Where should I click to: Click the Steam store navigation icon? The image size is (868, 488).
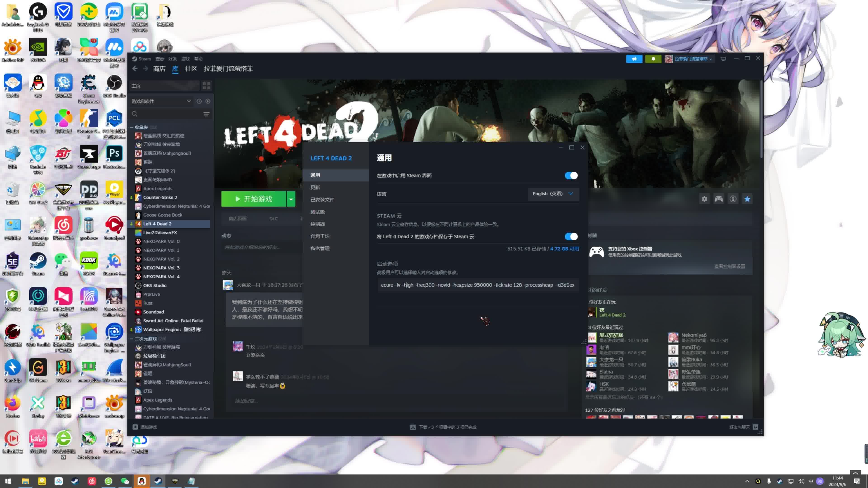coord(160,68)
